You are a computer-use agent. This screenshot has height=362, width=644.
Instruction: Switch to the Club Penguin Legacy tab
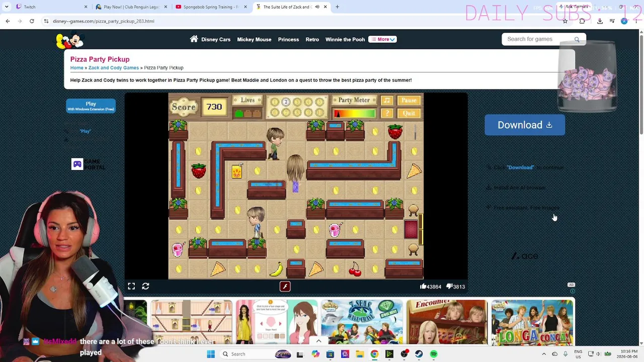pos(131,7)
